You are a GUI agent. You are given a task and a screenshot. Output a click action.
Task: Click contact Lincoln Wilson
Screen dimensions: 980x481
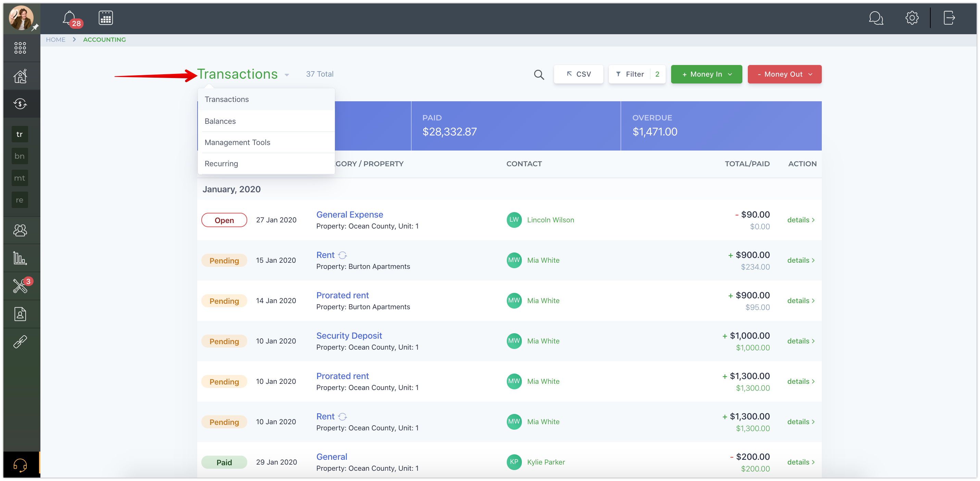click(x=551, y=220)
